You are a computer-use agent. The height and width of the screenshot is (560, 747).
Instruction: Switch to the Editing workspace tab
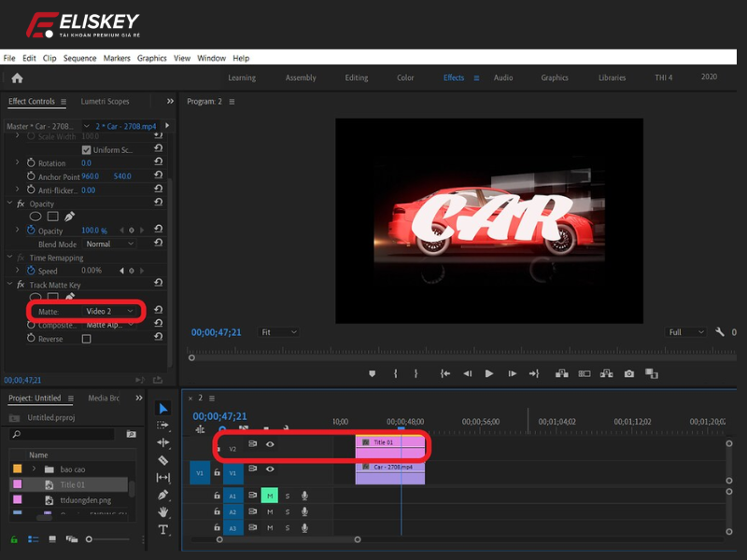click(x=356, y=77)
